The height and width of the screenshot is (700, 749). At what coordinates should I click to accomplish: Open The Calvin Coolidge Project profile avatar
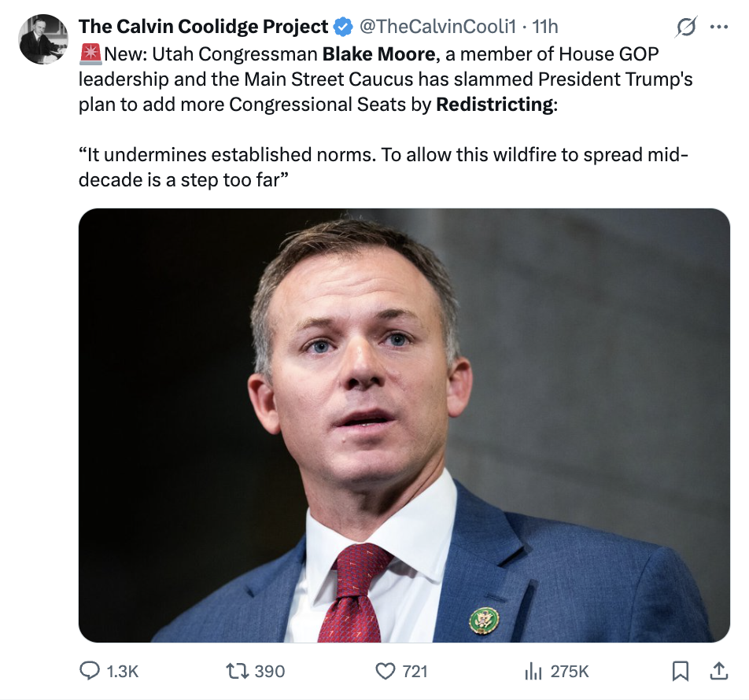[42, 39]
